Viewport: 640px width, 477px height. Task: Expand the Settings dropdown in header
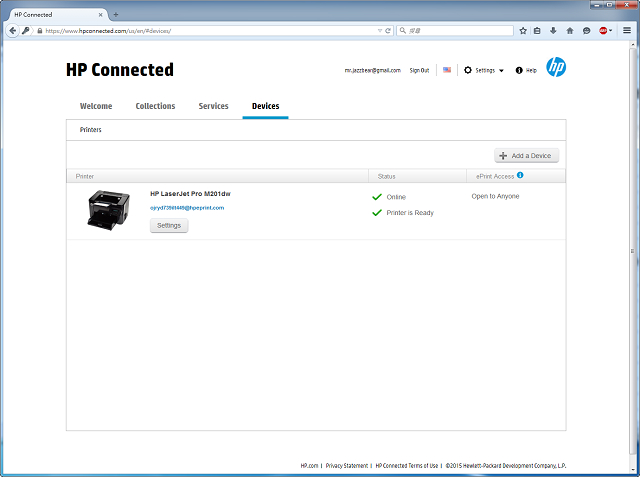[484, 70]
